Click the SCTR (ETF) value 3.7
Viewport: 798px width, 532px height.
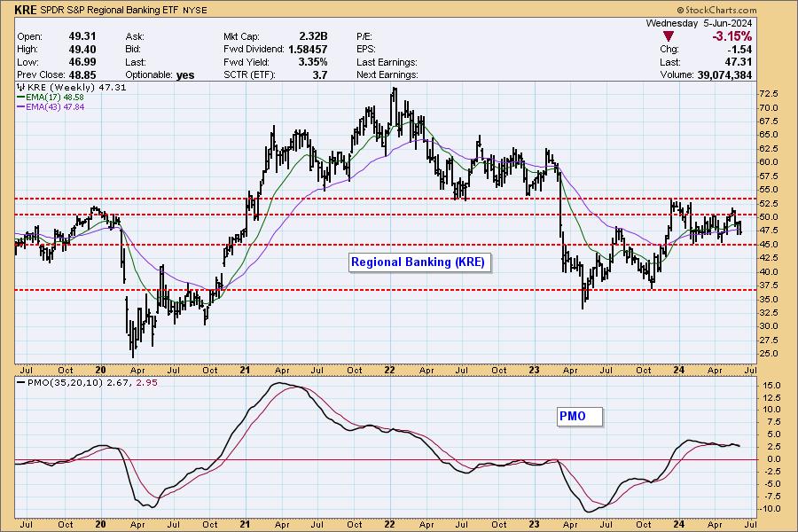click(319, 74)
